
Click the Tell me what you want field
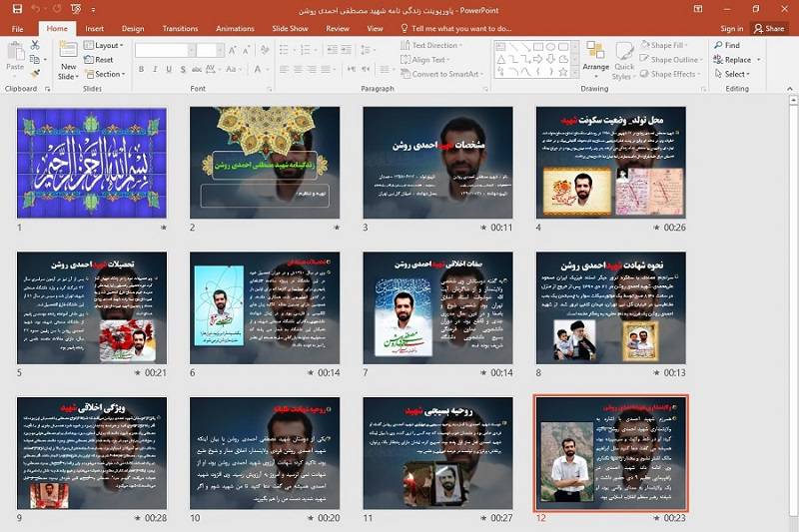pos(461,29)
